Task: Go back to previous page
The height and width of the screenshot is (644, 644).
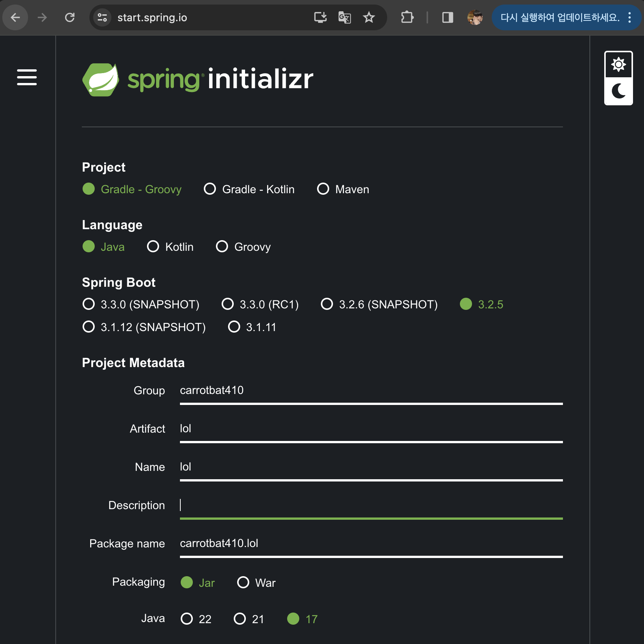Action: (x=16, y=17)
